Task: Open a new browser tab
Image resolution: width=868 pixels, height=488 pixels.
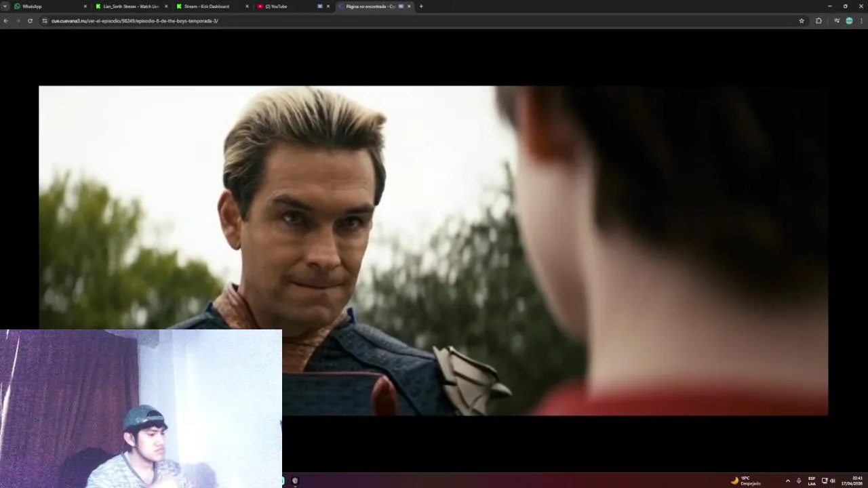Action: click(421, 6)
